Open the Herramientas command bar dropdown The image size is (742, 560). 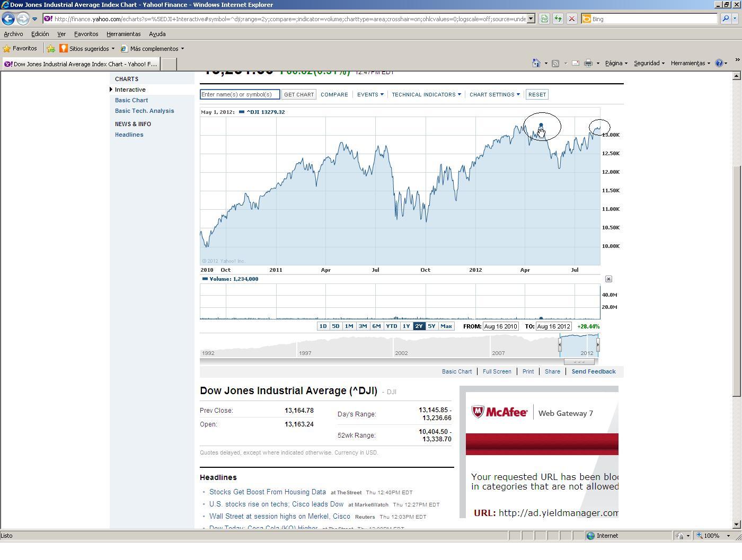tap(690, 63)
